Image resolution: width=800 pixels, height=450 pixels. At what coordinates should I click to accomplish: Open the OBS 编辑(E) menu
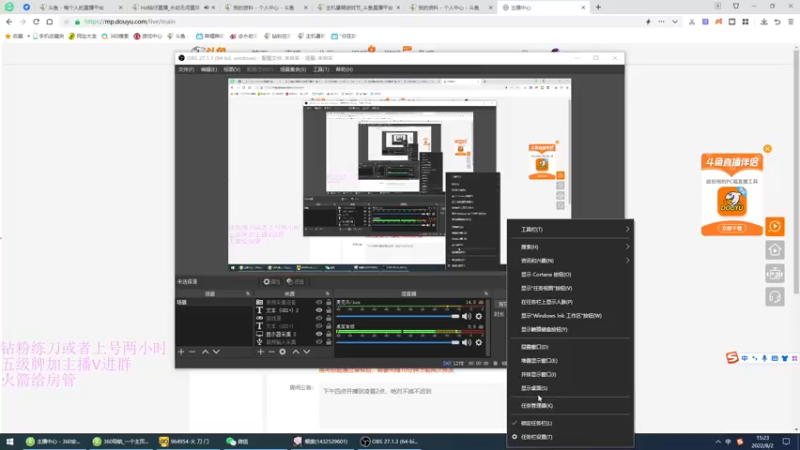point(208,69)
